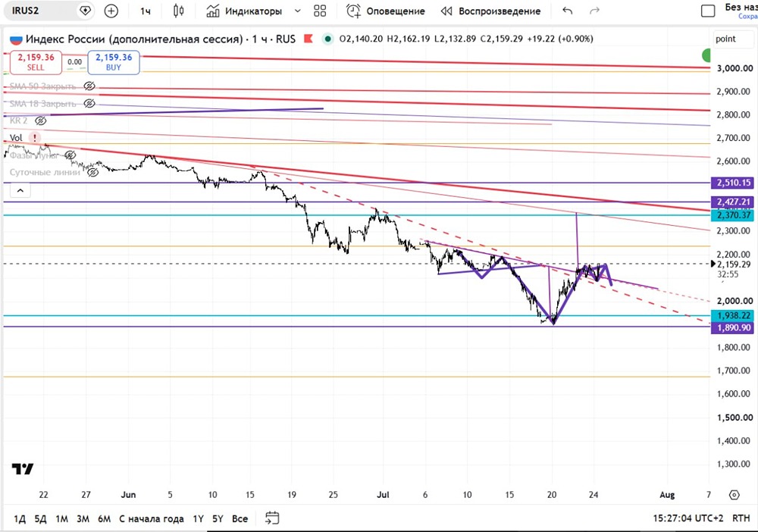Click the SELL 2,159.36 button
This screenshot has width=758, height=532.
tap(36, 62)
